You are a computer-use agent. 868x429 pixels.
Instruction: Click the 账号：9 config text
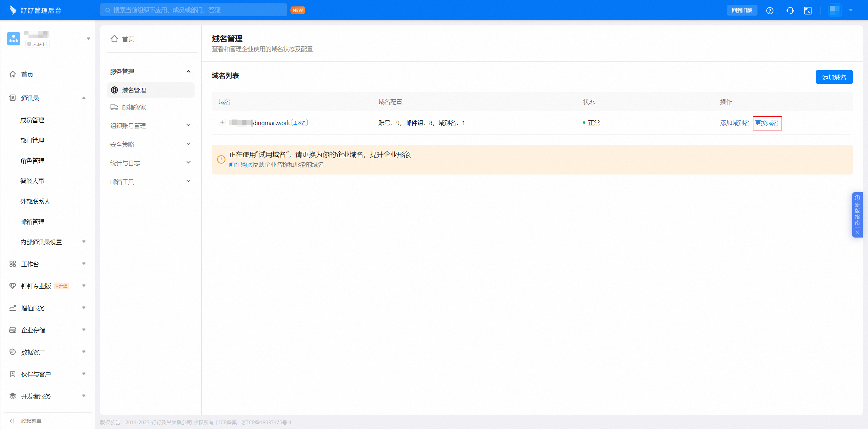click(x=389, y=123)
